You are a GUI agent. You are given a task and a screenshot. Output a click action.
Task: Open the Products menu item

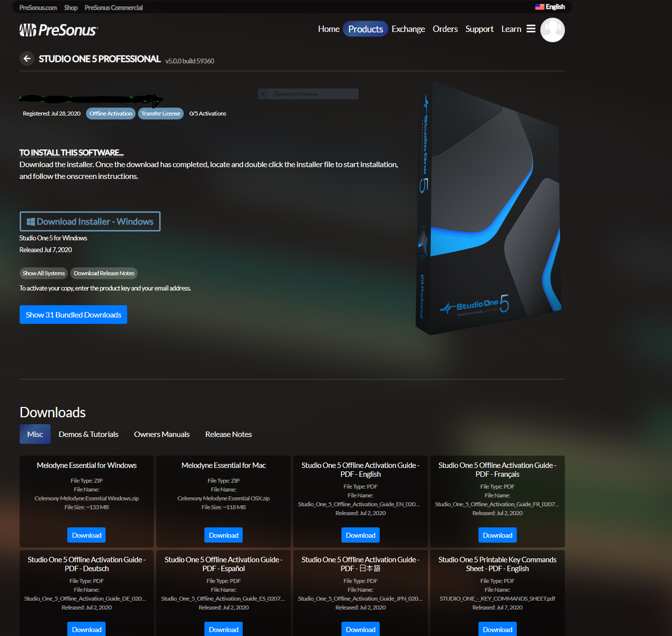tap(365, 29)
